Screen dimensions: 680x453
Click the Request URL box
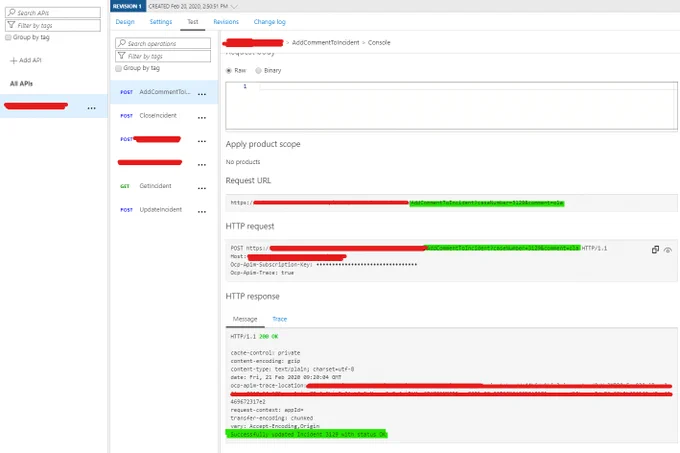point(451,203)
